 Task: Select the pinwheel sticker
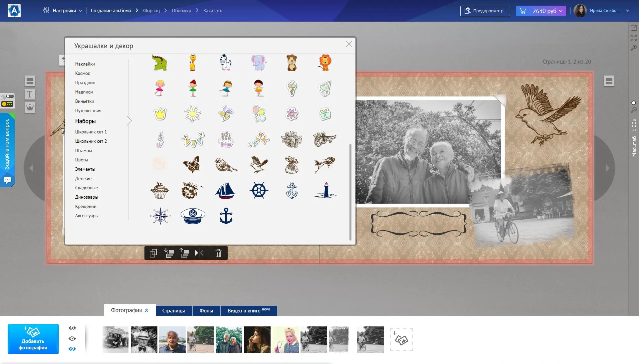[x=226, y=114]
